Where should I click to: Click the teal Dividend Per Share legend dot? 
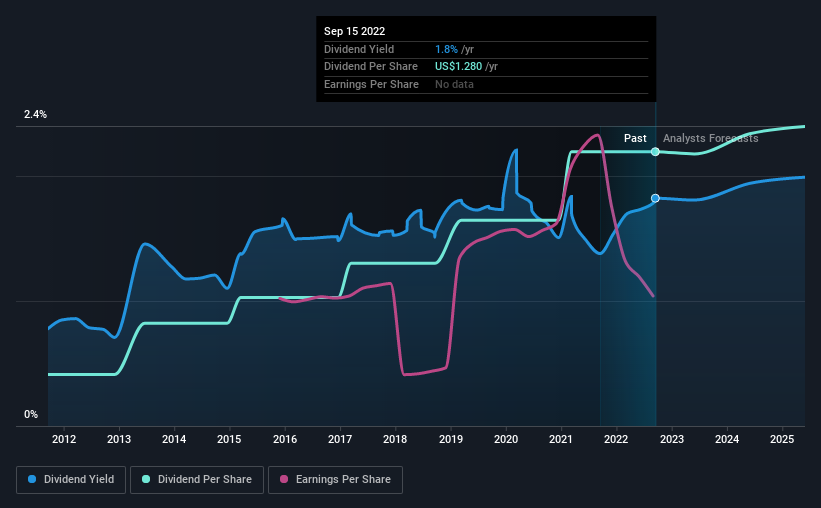(x=146, y=479)
